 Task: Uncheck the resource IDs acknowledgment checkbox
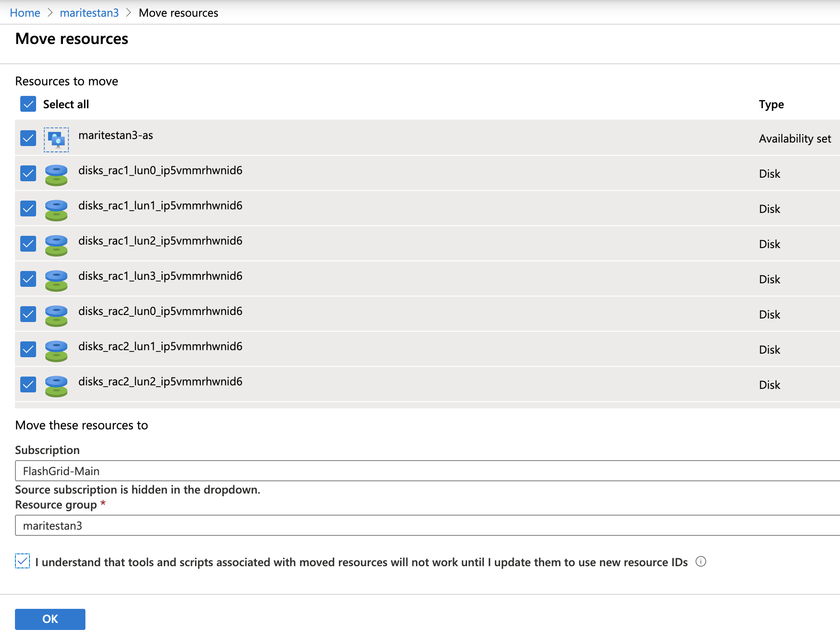pyautogui.click(x=22, y=561)
